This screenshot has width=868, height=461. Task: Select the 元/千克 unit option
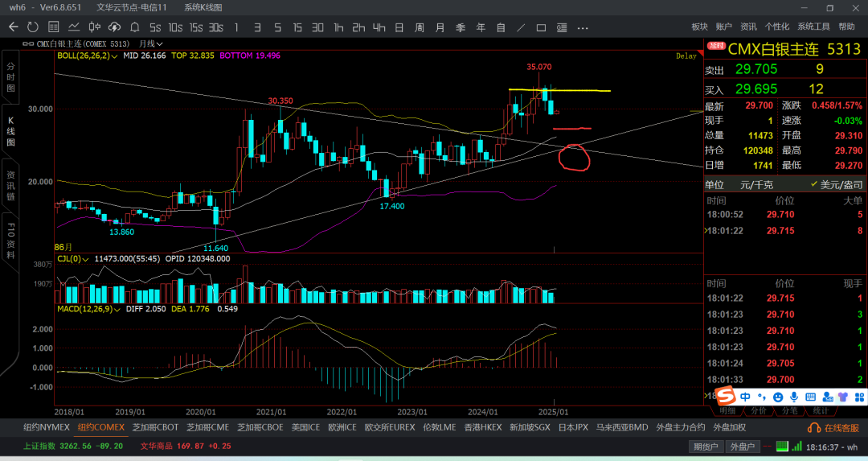pyautogui.click(x=757, y=184)
